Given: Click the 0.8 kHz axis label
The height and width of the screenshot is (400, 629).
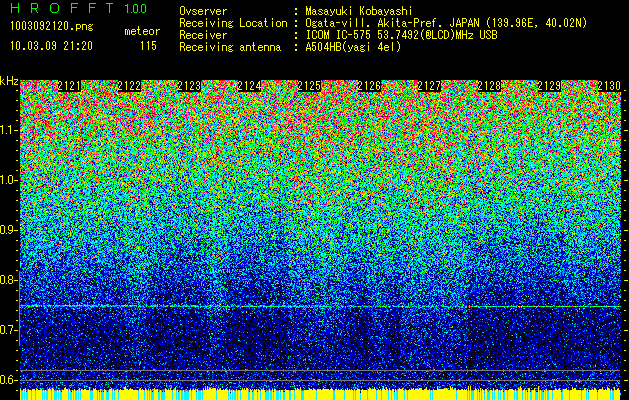Looking at the screenshot, I should click(9, 280).
